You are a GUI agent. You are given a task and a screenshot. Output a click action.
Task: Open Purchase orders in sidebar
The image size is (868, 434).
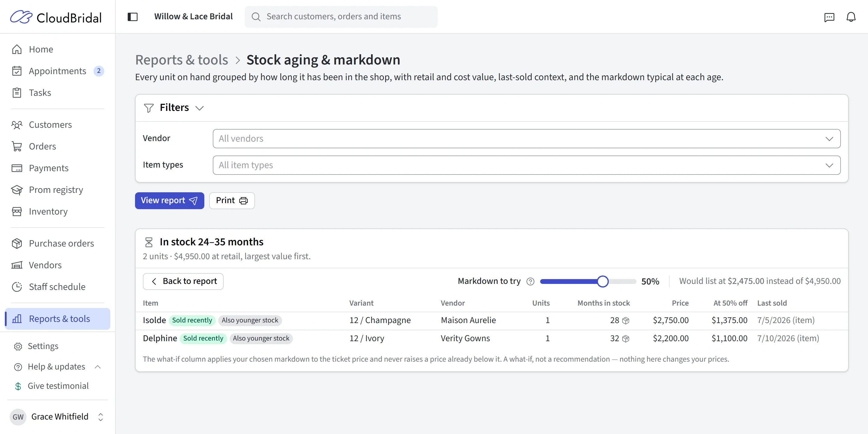[58, 243]
